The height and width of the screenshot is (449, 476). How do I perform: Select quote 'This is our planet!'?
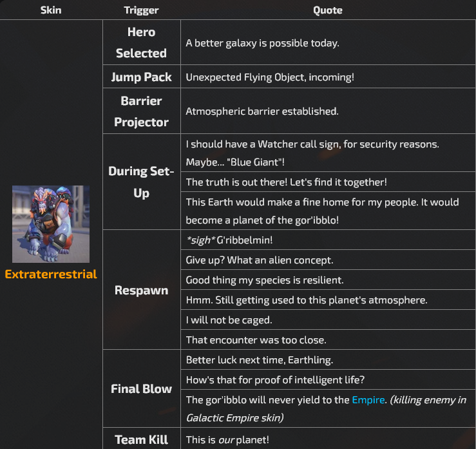(227, 440)
